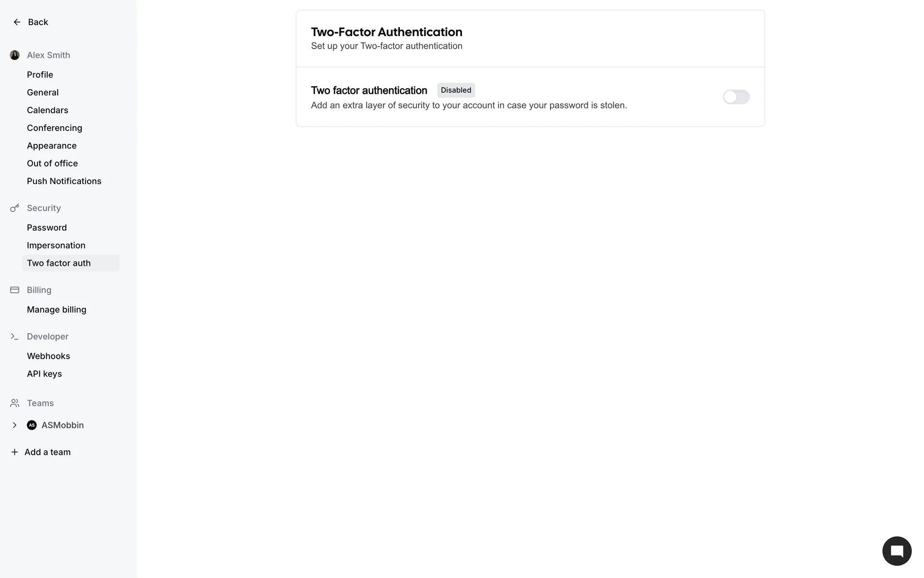
Task: Enable the two factor authentication toggle
Action: pyautogui.click(x=736, y=97)
